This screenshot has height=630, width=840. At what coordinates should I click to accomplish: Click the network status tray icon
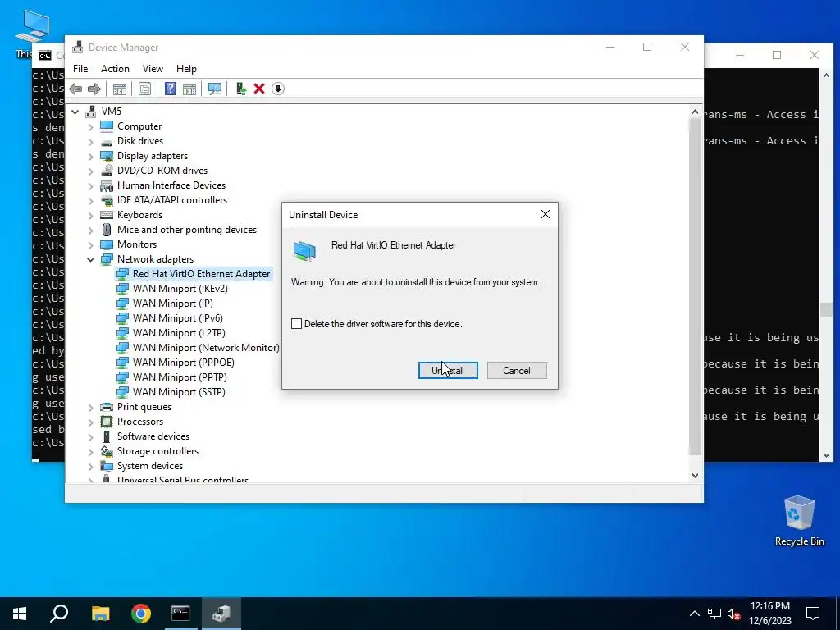tap(714, 614)
